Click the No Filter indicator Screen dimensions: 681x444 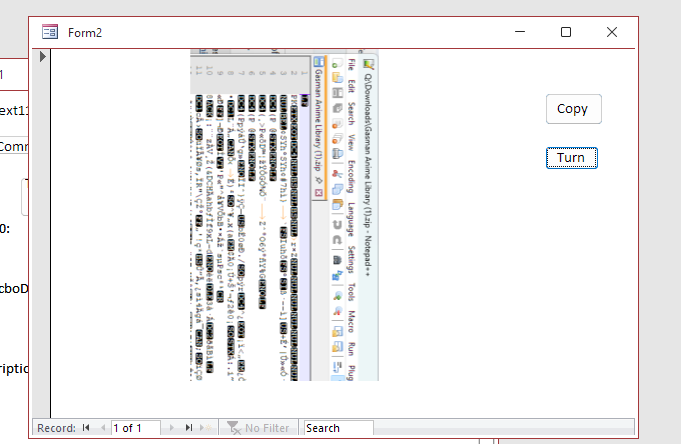click(258, 428)
